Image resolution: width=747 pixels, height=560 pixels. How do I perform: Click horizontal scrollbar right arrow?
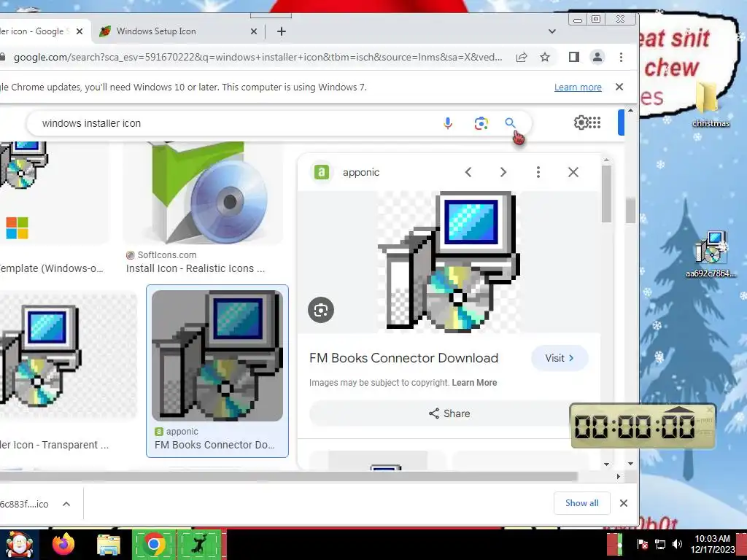pos(619,476)
